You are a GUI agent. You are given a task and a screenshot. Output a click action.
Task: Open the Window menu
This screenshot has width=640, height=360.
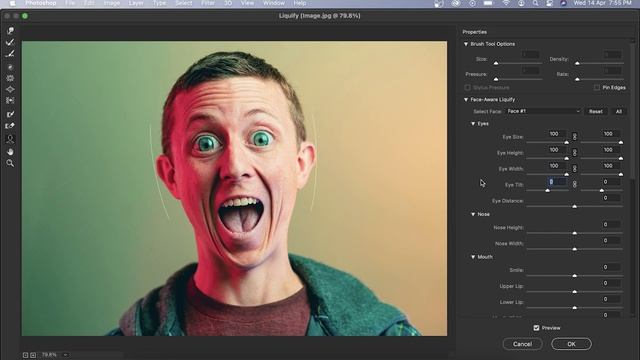click(x=273, y=3)
